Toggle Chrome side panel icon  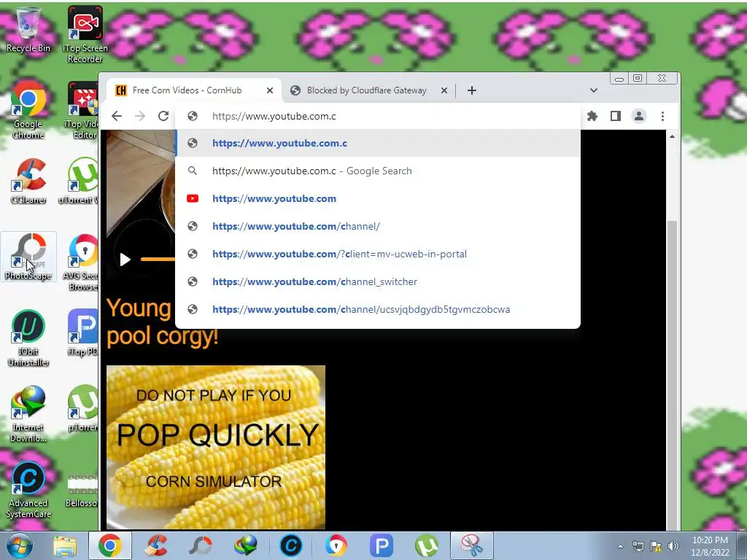pos(616,116)
